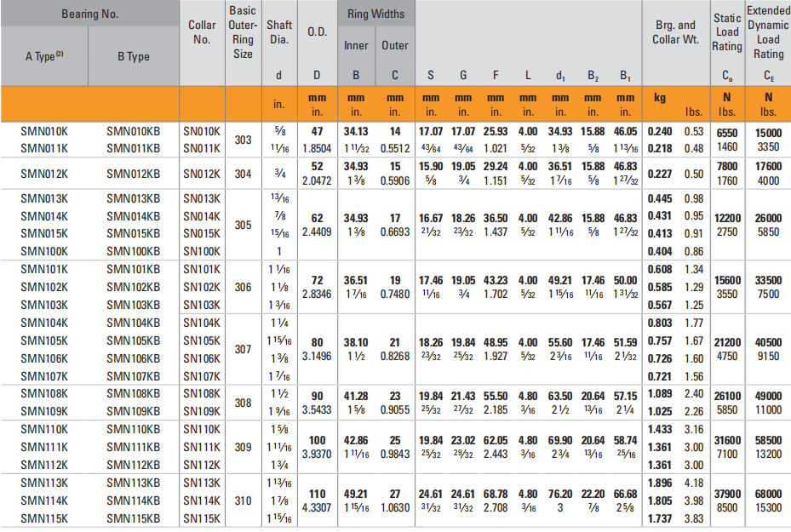Click static load rating 12200
791x532 pixels.
[727, 219]
